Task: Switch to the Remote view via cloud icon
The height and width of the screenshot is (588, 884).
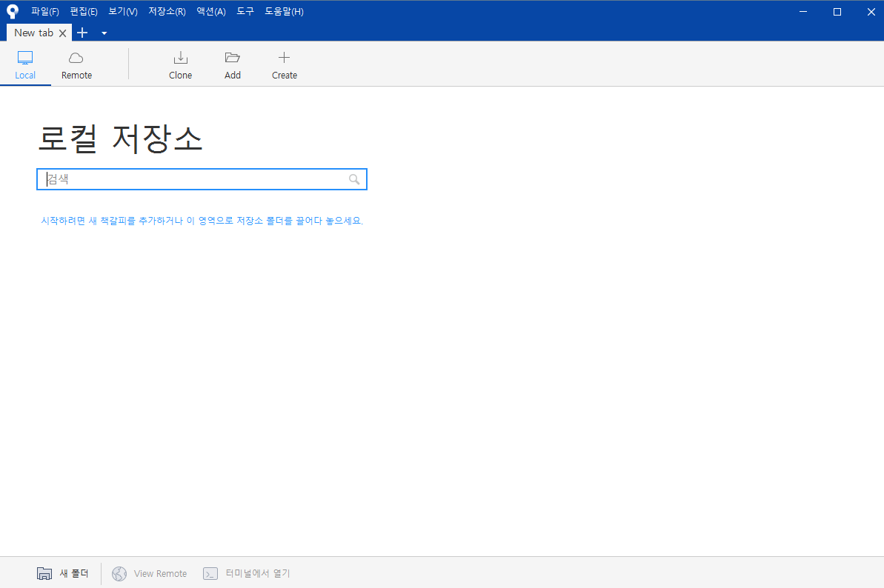Action: click(x=76, y=57)
